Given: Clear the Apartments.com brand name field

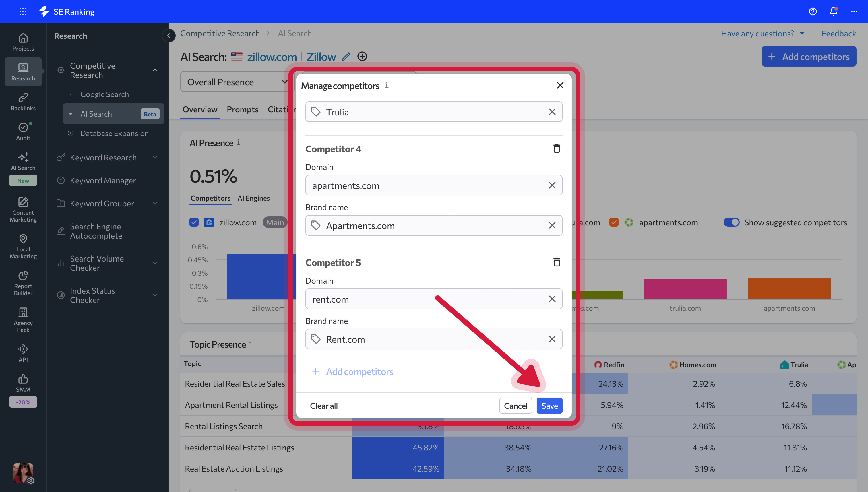Looking at the screenshot, I should point(552,225).
